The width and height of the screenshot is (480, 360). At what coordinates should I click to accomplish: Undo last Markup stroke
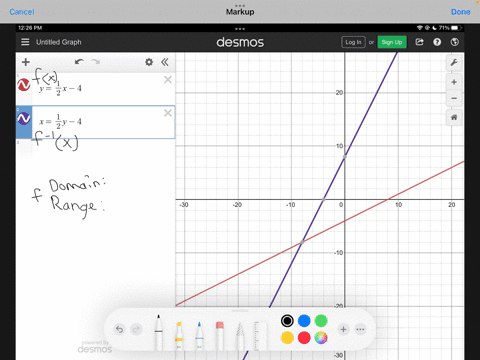click(119, 329)
